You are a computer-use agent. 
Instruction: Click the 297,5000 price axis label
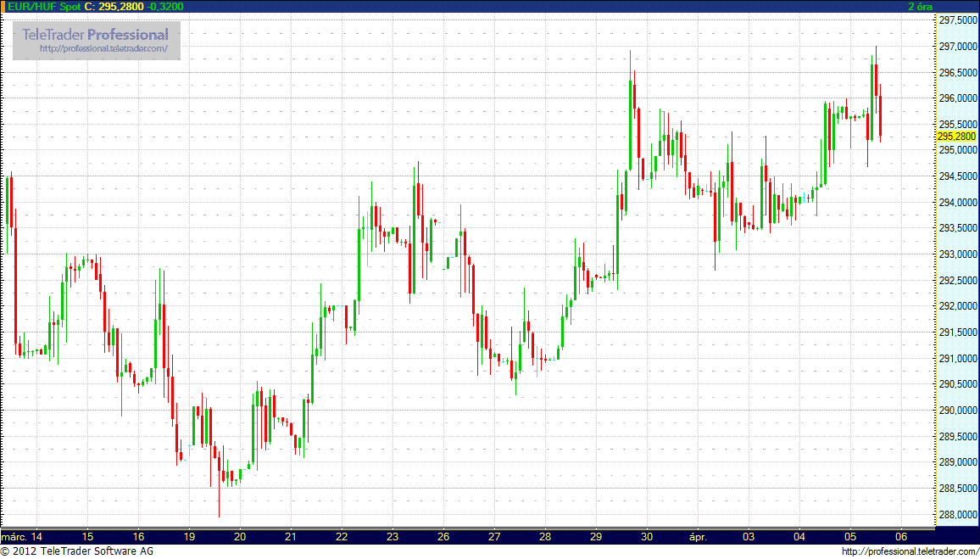tap(956, 20)
